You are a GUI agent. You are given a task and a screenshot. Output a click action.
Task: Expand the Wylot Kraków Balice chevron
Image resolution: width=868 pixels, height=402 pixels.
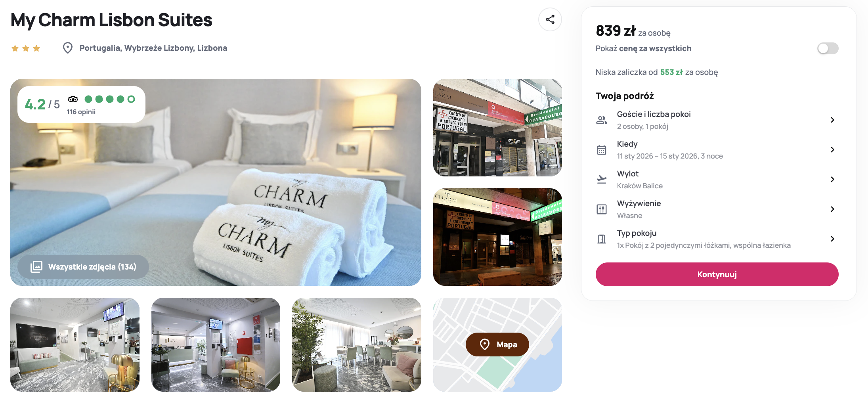pyautogui.click(x=832, y=180)
